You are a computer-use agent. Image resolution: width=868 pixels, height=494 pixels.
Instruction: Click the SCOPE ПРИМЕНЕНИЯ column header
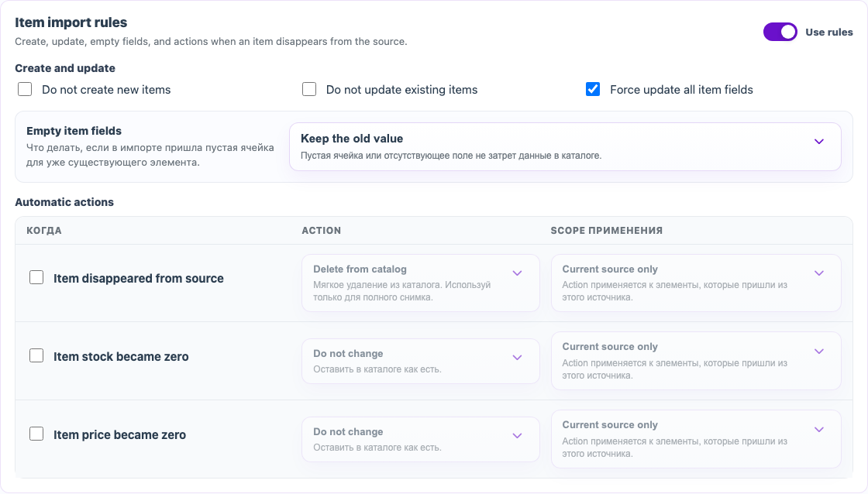(x=606, y=231)
